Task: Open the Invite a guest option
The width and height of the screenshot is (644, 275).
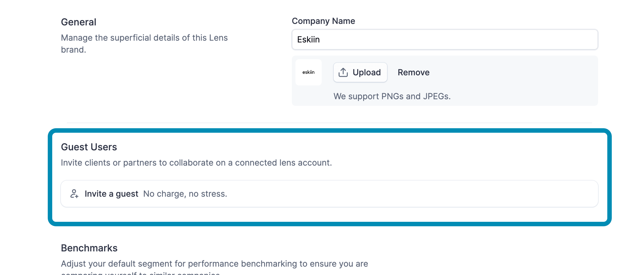Action: coord(111,194)
